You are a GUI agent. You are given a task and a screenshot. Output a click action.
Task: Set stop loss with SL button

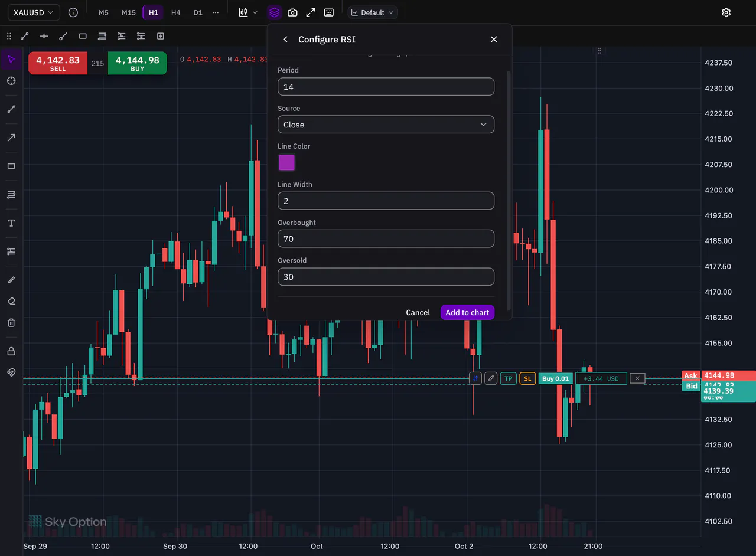527,378
